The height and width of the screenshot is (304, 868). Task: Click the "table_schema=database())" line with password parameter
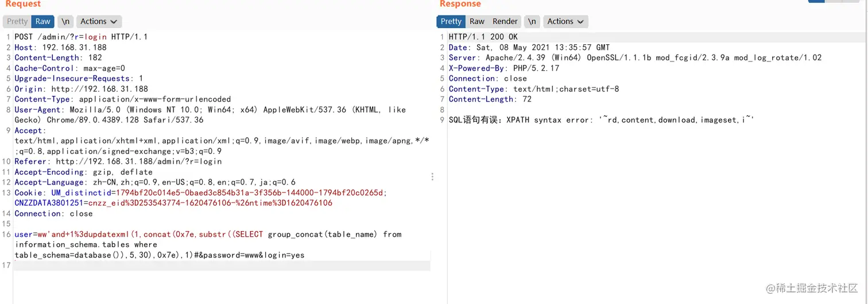click(160, 255)
